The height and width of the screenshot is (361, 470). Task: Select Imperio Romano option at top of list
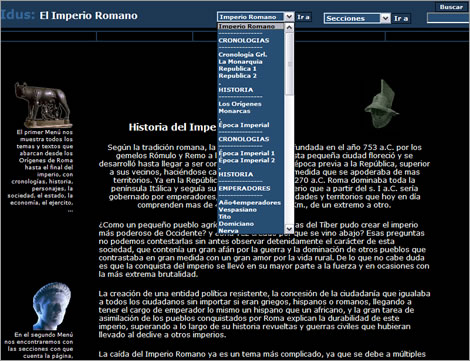pyautogui.click(x=251, y=26)
